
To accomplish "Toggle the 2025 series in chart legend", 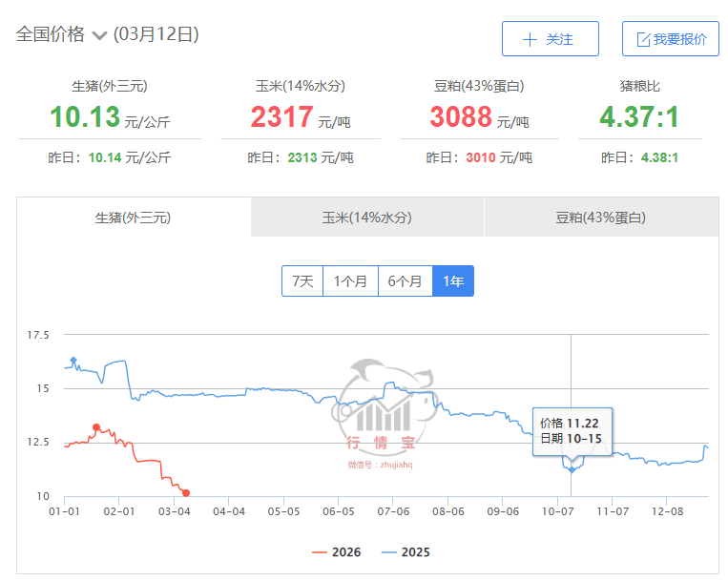I will click(404, 552).
